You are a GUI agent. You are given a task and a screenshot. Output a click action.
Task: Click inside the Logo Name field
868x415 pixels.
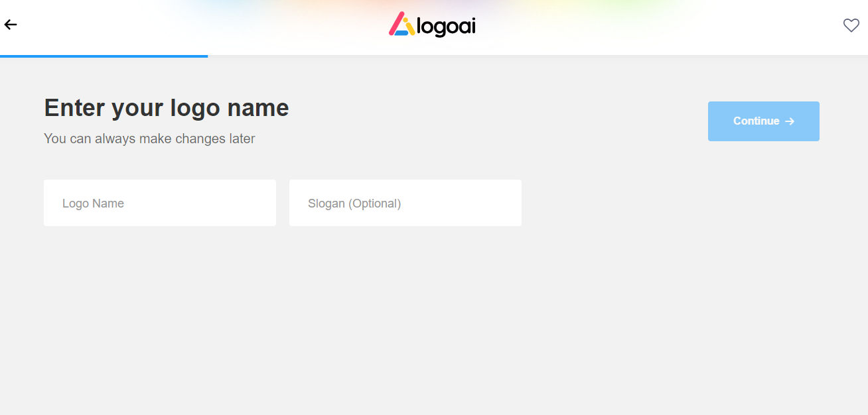[x=159, y=203]
